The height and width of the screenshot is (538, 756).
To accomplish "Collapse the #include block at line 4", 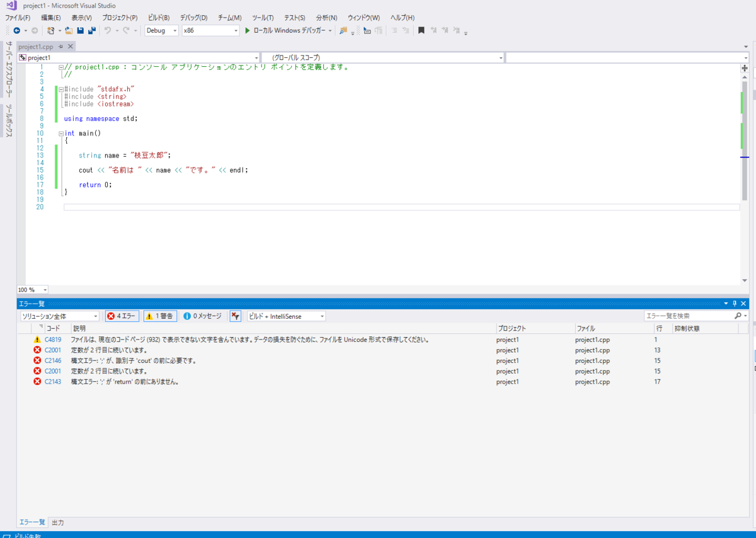I will pos(60,89).
